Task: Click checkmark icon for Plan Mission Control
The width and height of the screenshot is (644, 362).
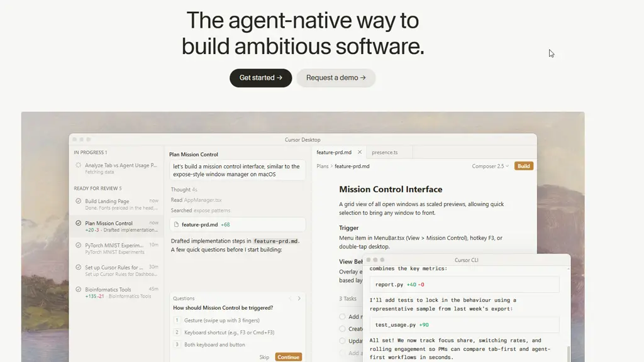Action: (x=79, y=223)
